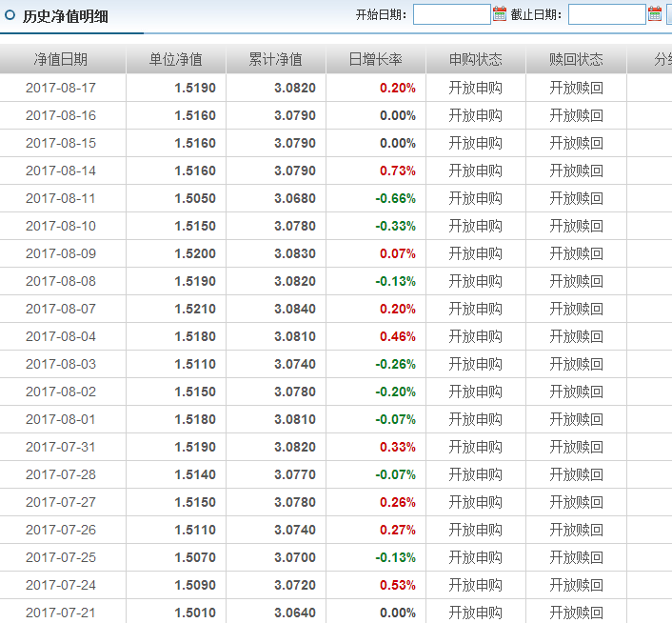The height and width of the screenshot is (623, 672).
Task: Click growth rate 0.53% on 2017-07-24
Action: [398, 585]
